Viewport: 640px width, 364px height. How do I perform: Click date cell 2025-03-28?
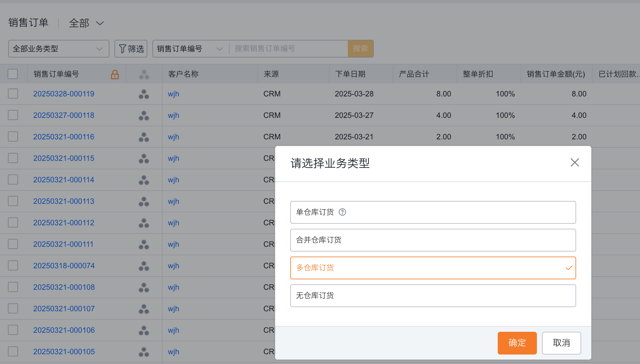tap(354, 94)
